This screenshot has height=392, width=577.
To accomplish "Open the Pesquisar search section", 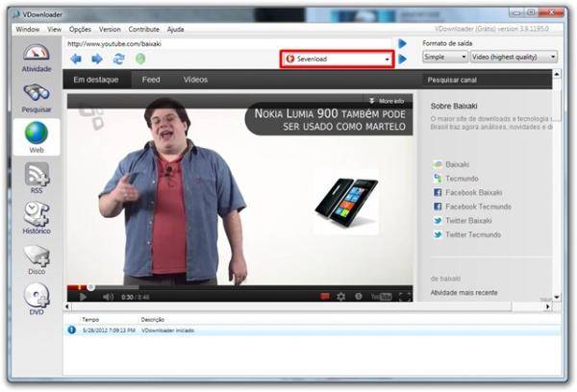I will (x=37, y=98).
